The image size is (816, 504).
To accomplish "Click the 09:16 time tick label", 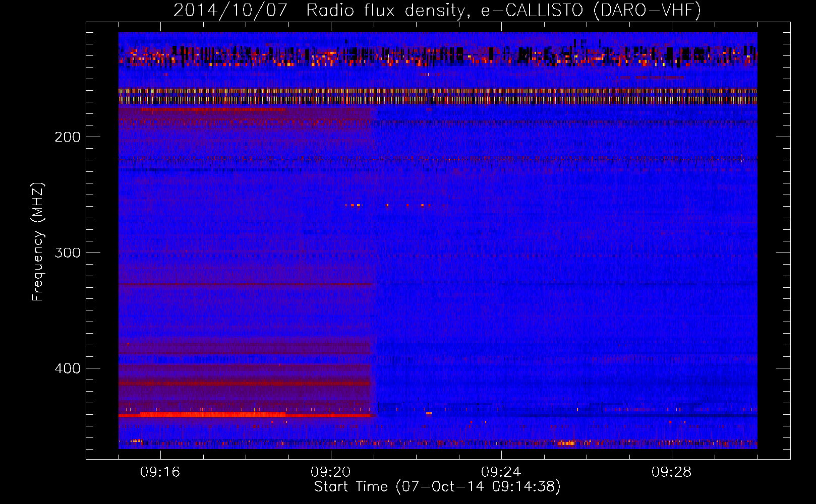I will pyautogui.click(x=160, y=472).
